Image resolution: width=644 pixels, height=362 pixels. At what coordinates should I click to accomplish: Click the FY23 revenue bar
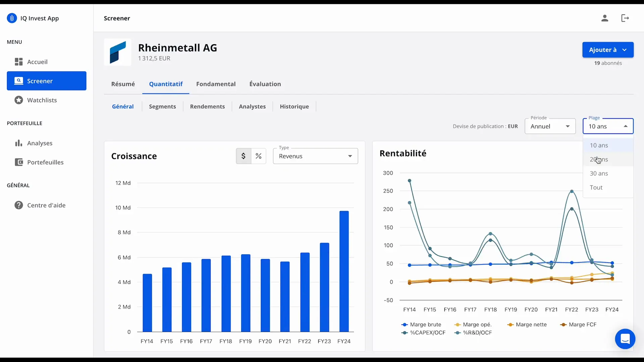pos(324,287)
